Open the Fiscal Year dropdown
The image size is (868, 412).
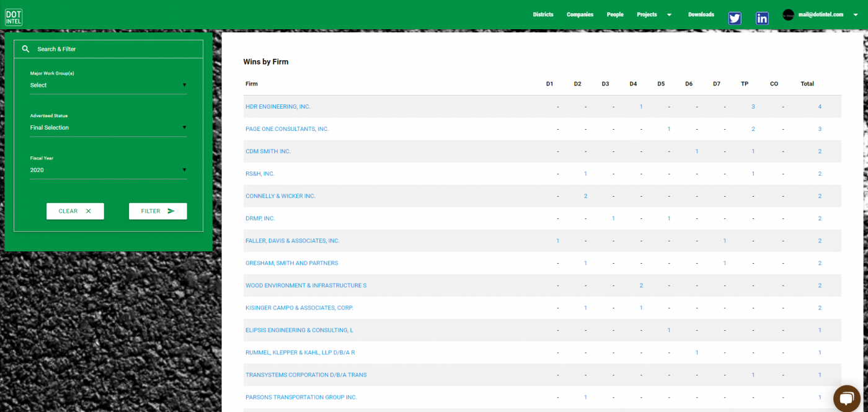(x=108, y=169)
